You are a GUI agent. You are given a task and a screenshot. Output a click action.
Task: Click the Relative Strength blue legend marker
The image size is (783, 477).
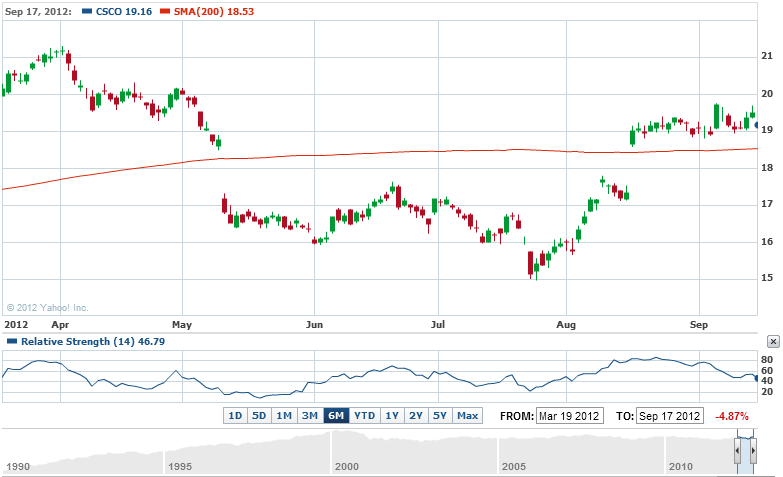coord(11,341)
